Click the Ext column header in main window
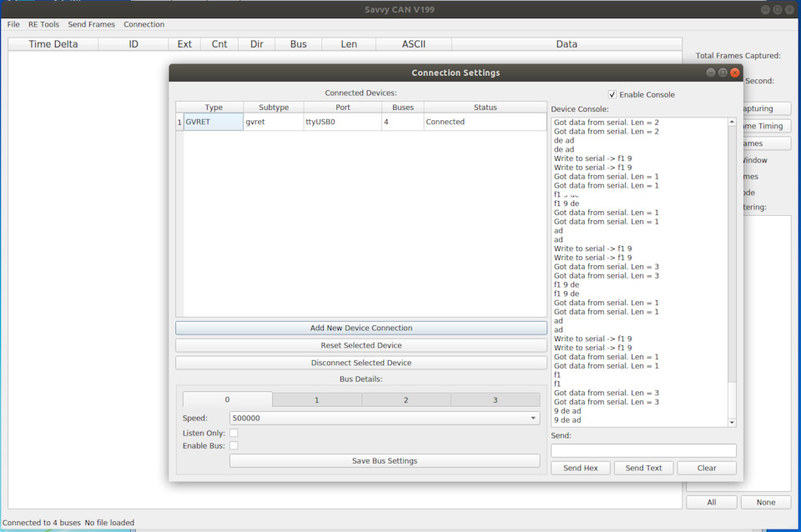Image resolution: width=801 pixels, height=532 pixels. pyautogui.click(x=184, y=44)
